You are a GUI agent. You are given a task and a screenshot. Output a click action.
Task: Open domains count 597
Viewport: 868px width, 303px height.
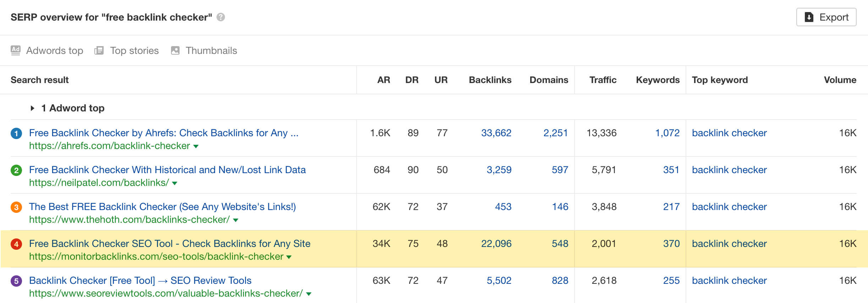coord(560,170)
